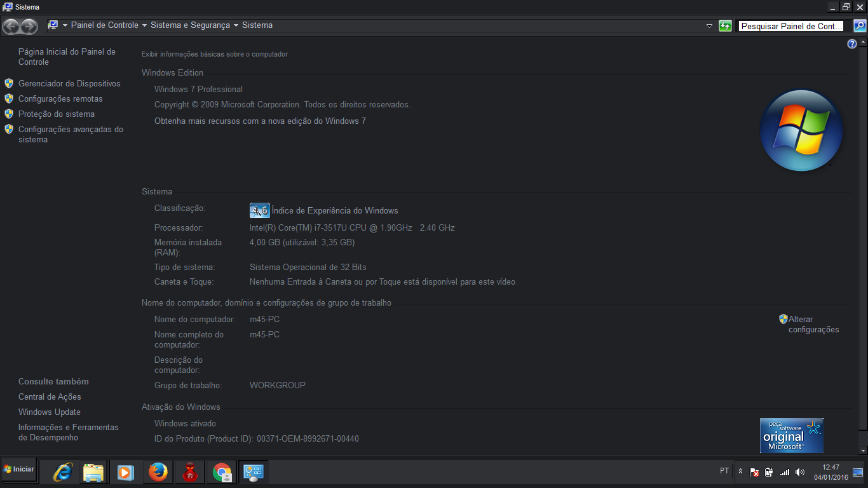
Task: Click the search magnifier icon
Action: [x=859, y=26]
